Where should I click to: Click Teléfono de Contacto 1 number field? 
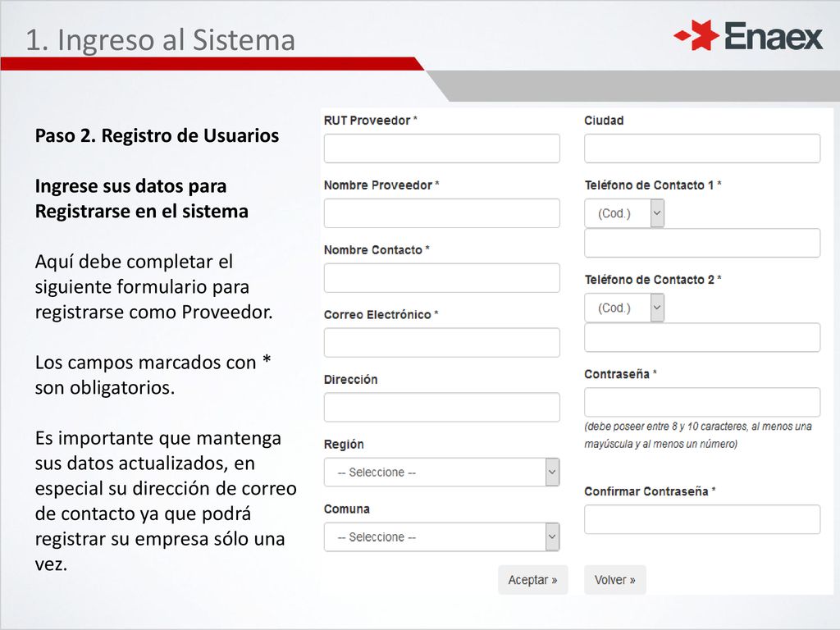[702, 243]
